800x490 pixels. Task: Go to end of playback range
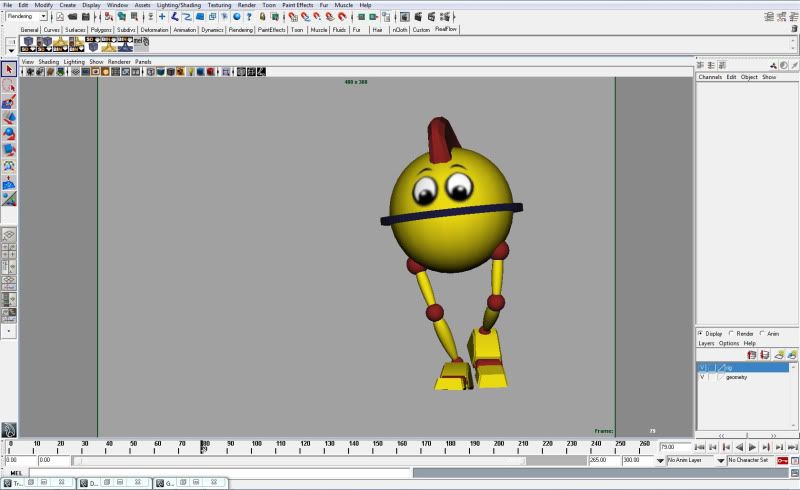792,447
